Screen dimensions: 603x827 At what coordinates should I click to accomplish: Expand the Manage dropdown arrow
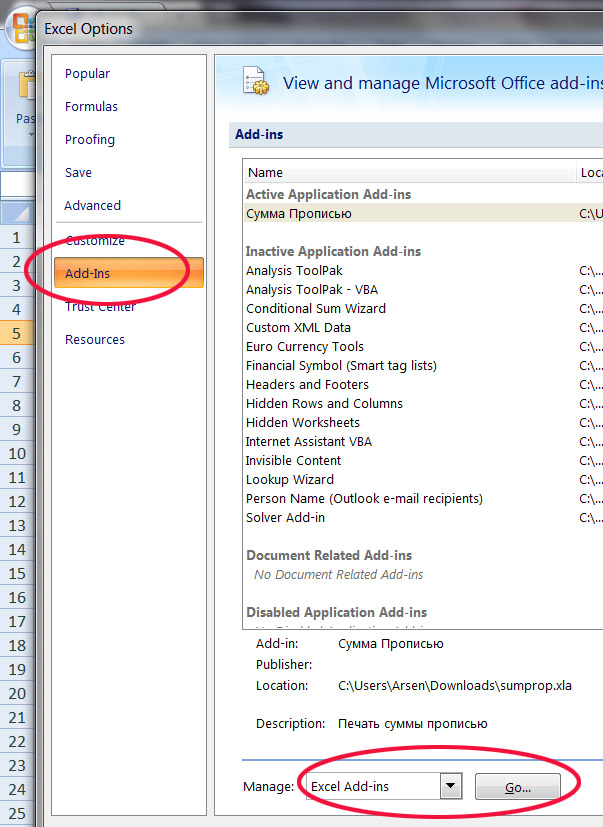[x=451, y=787]
